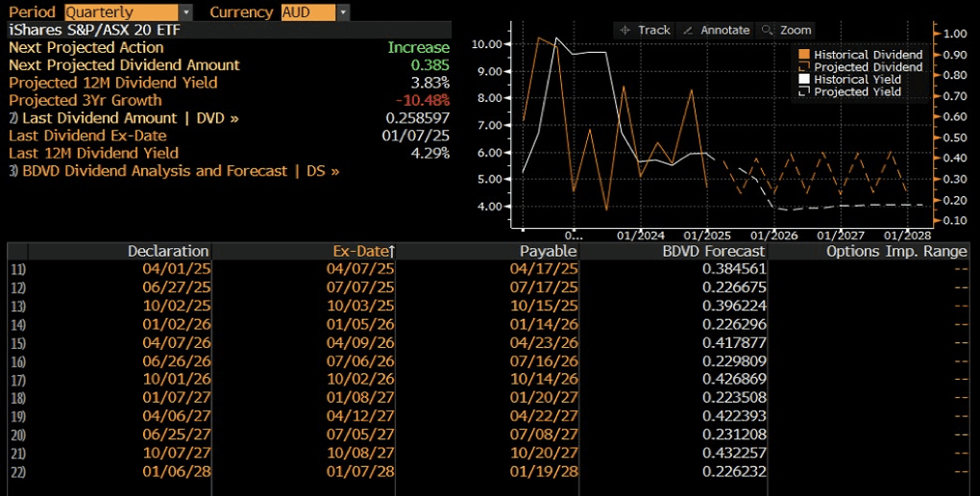Click Projected 12M Dividend Yield value 3.83%
980x496 pixels.
(430, 83)
